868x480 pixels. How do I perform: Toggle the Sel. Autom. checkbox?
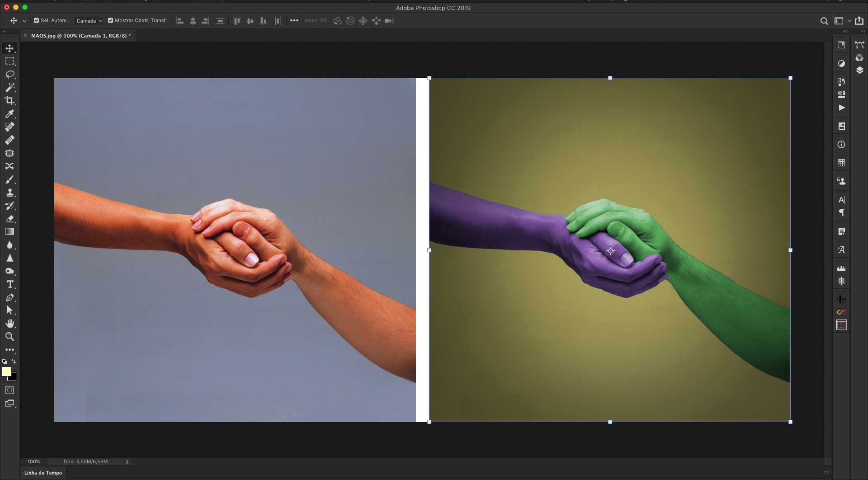pos(36,20)
